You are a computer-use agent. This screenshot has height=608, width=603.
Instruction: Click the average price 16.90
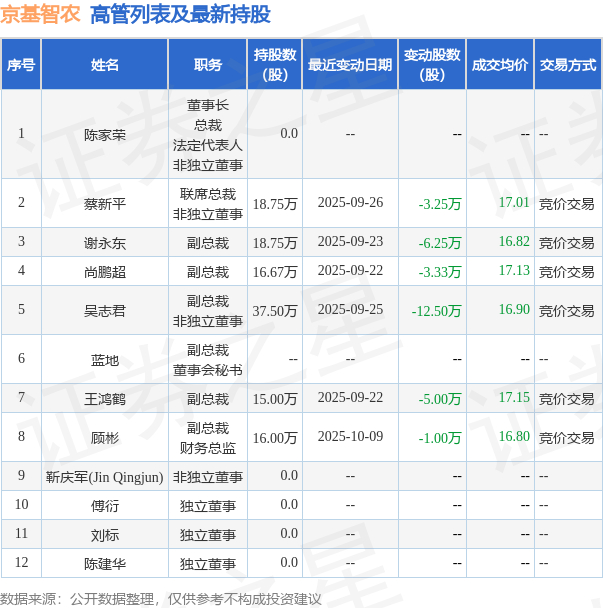pos(514,309)
